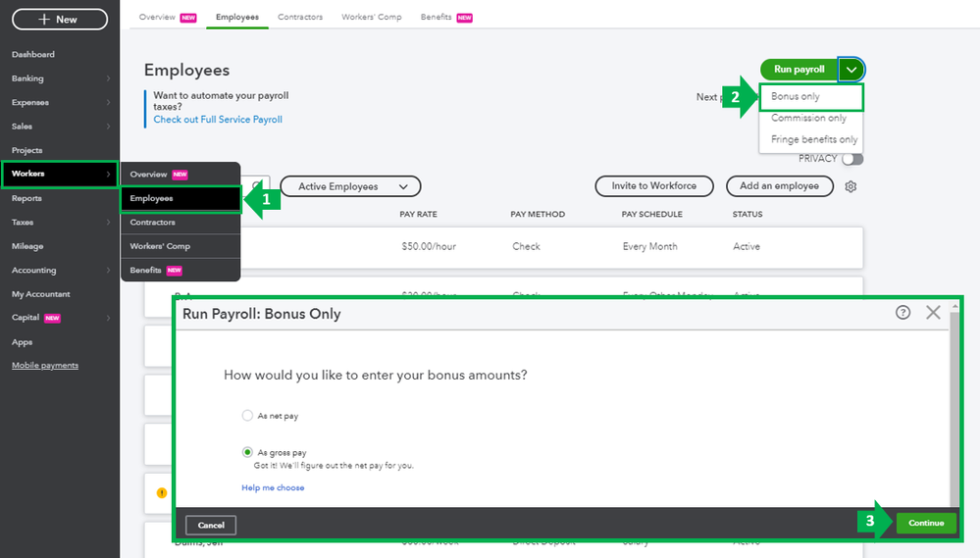Image resolution: width=980 pixels, height=558 pixels.
Task: Open Projects in the sidebar
Action: [26, 151]
